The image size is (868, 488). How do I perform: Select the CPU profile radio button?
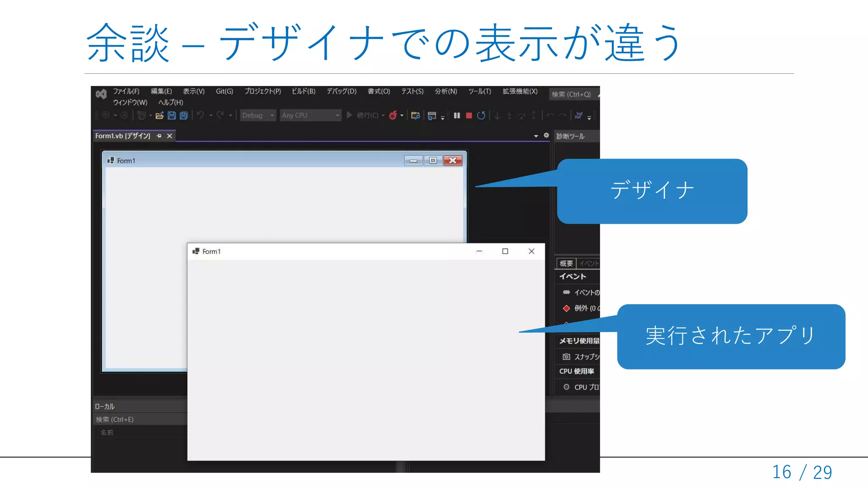(x=566, y=387)
